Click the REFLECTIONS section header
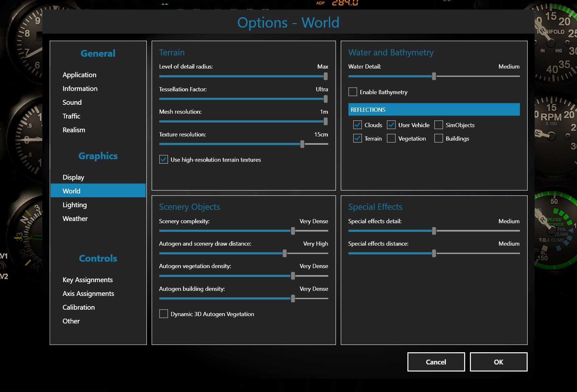Image resolution: width=577 pixels, height=392 pixels. point(434,110)
